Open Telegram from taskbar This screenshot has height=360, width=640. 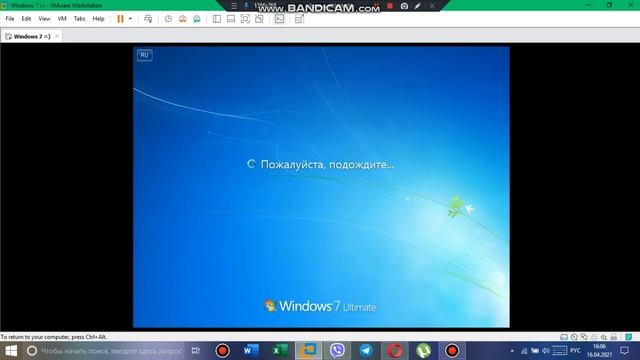point(366,351)
